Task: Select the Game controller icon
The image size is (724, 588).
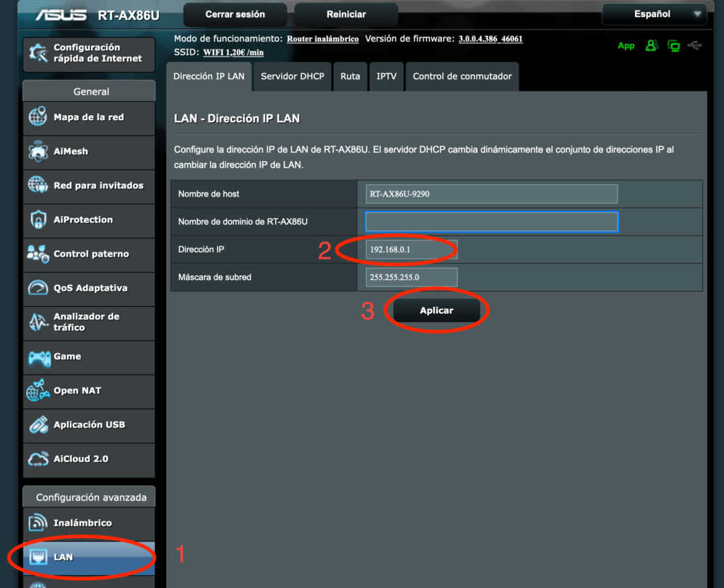Action: tap(40, 357)
